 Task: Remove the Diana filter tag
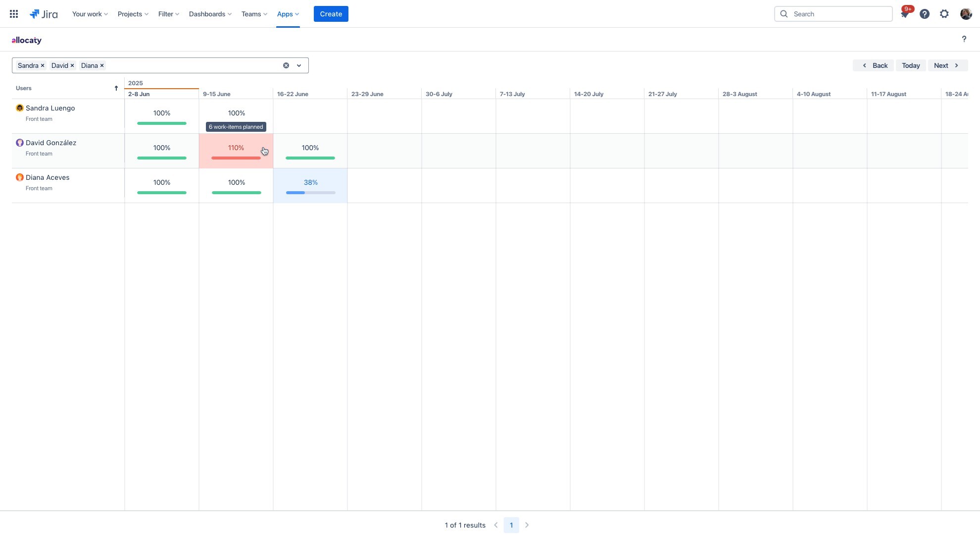tap(102, 65)
